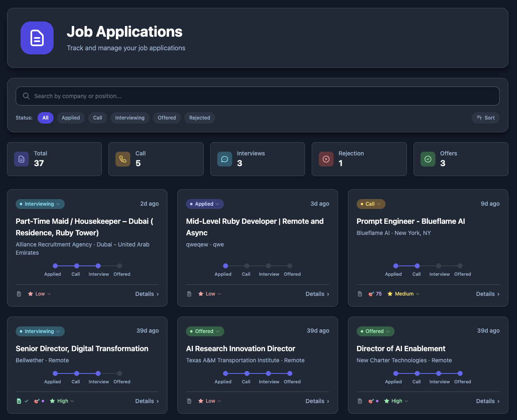517x420 pixels.
Task: Click the Interviews chat bubble icon
Action: tap(225, 159)
